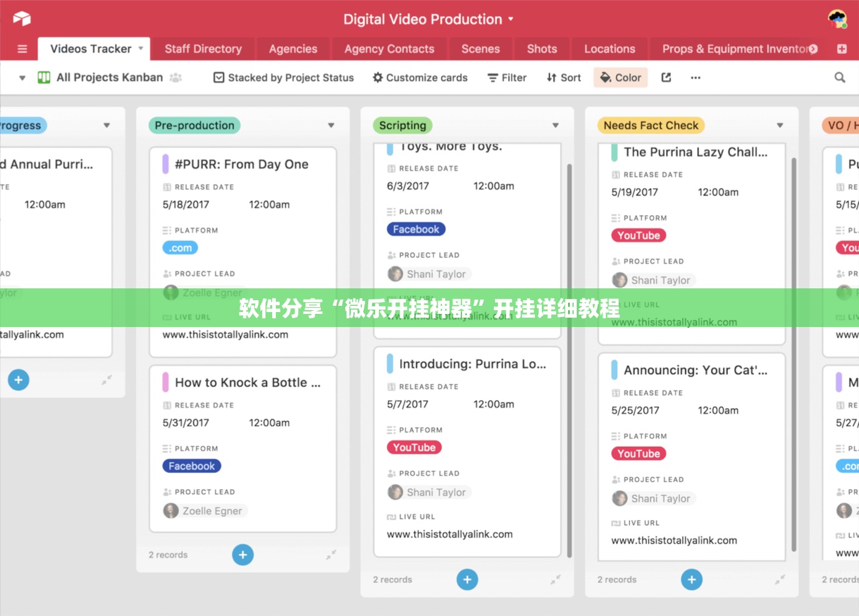Add a record to Needs Fact Check column
Image resolution: width=859 pixels, height=616 pixels.
(692, 580)
